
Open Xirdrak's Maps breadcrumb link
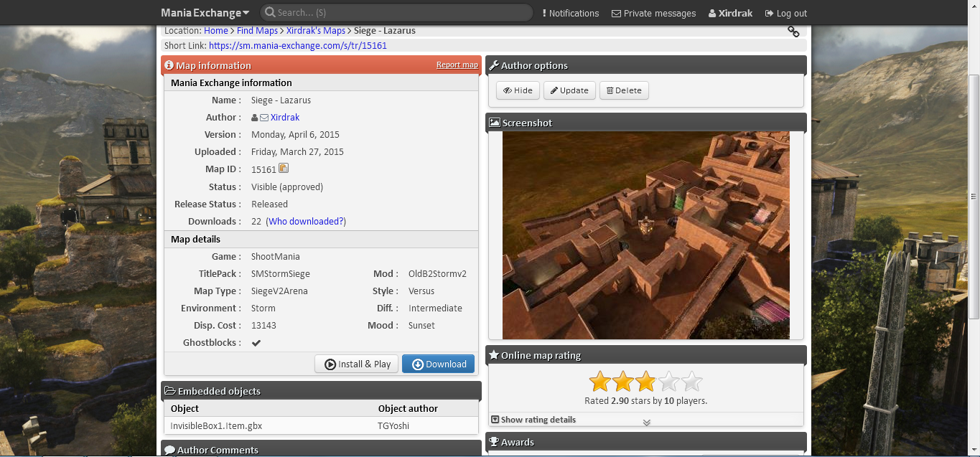[x=316, y=31]
